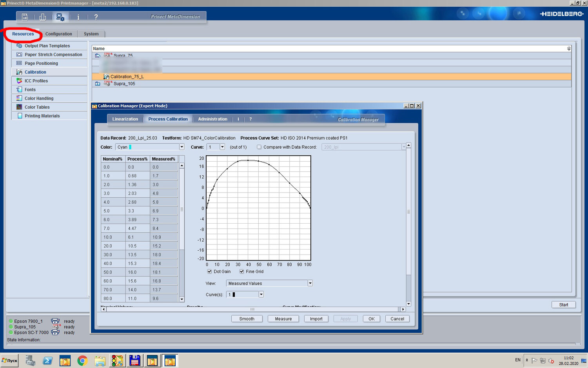588x368 pixels.
Task: Click Calibration Manager info 'i' icon
Action: [x=238, y=119]
